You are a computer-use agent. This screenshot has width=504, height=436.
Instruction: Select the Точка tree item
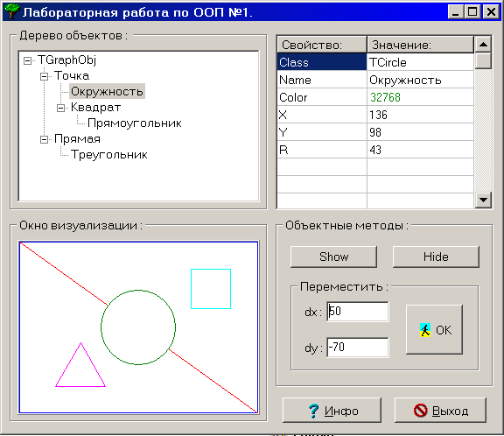click(x=72, y=76)
